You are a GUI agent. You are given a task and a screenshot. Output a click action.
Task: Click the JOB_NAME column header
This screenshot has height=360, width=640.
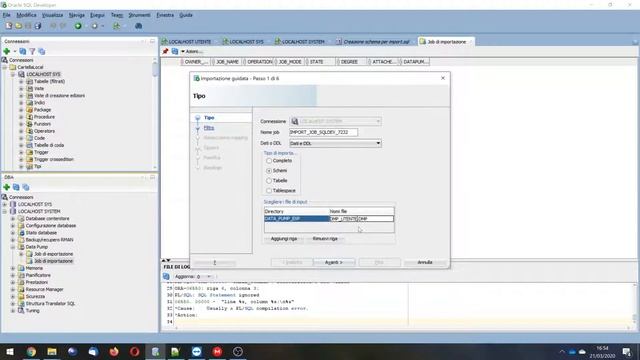click(x=227, y=62)
